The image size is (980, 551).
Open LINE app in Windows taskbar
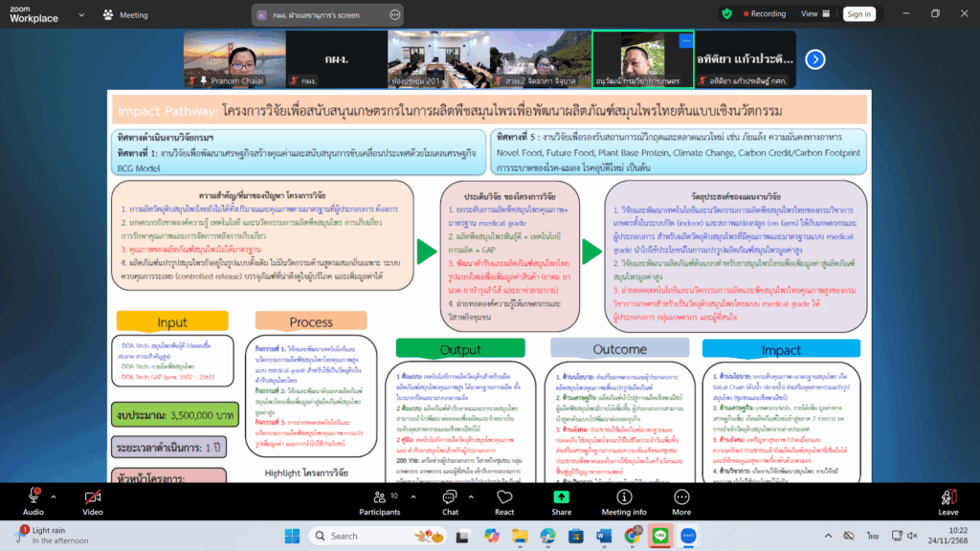[660, 536]
